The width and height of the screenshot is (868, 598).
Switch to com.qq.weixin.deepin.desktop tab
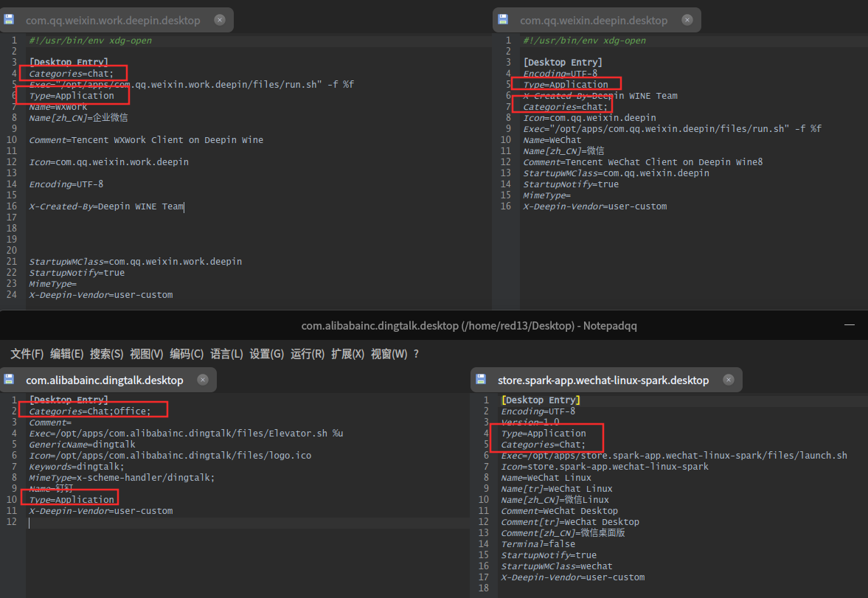coord(594,21)
